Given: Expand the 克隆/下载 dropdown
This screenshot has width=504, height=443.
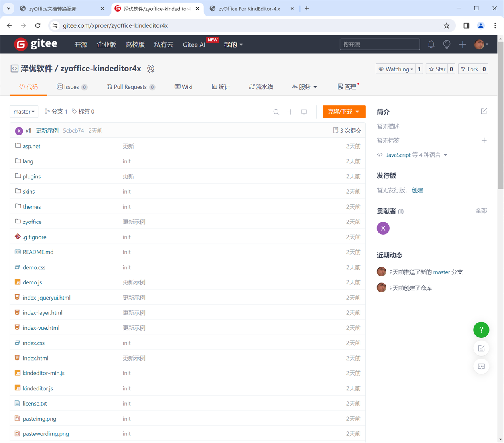Looking at the screenshot, I should point(344,112).
